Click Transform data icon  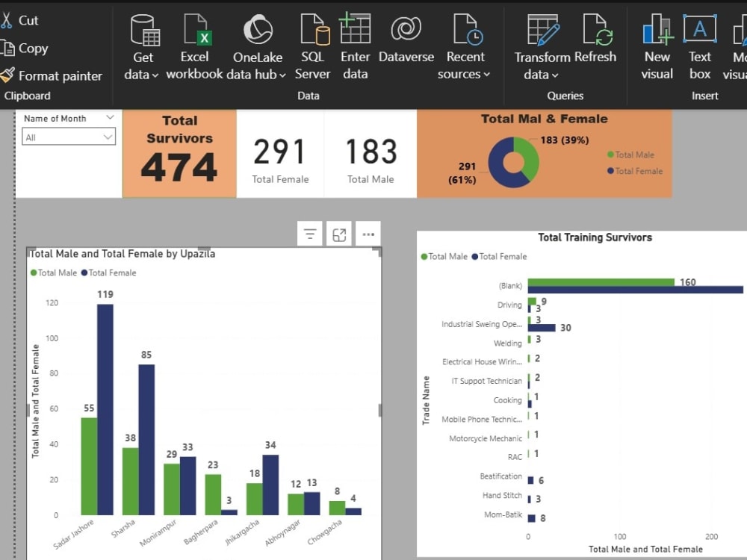coord(543,30)
